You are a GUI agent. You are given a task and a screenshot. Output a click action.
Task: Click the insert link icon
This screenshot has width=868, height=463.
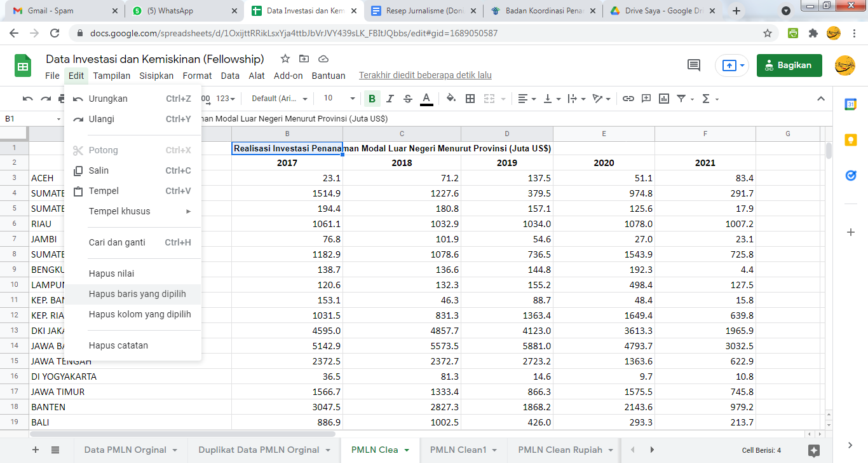pos(628,99)
